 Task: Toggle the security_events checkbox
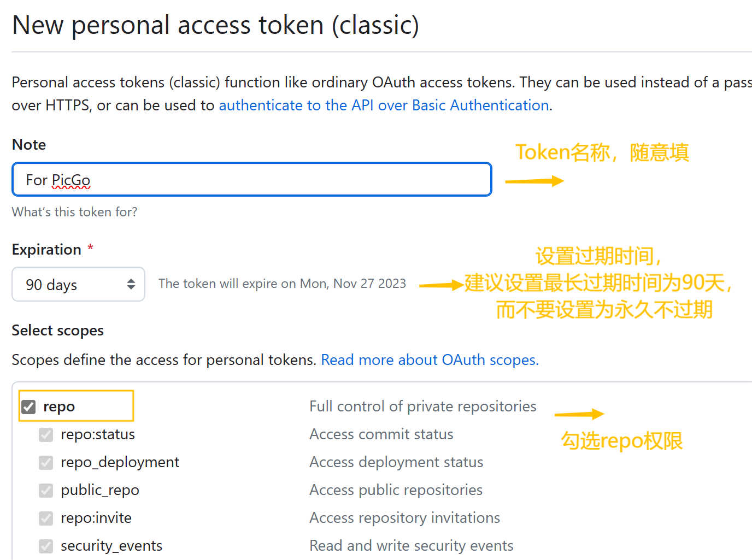coord(46,546)
